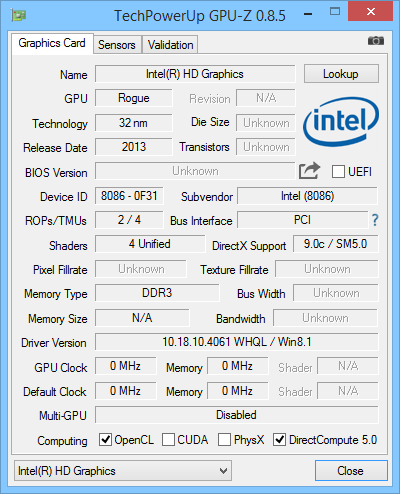Viewport: 400px width, 494px height.
Task: Click the Bus Interface question mark
Action: (x=375, y=220)
